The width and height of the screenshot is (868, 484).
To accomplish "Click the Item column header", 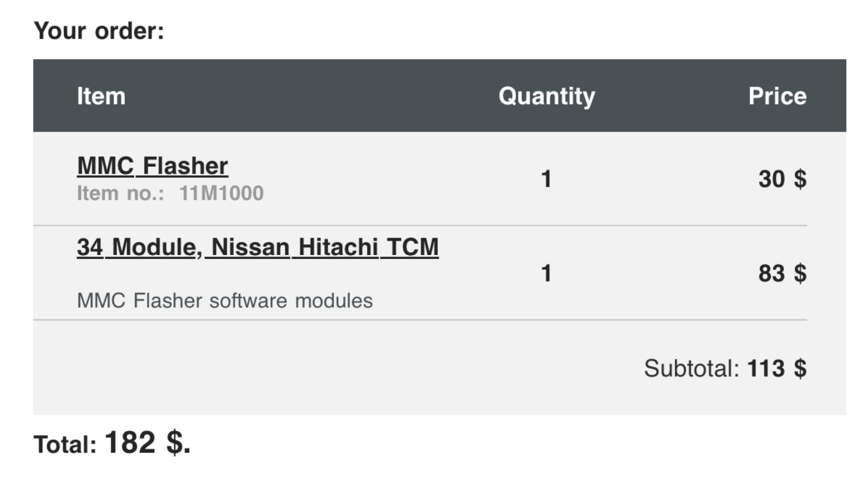I will tap(101, 96).
